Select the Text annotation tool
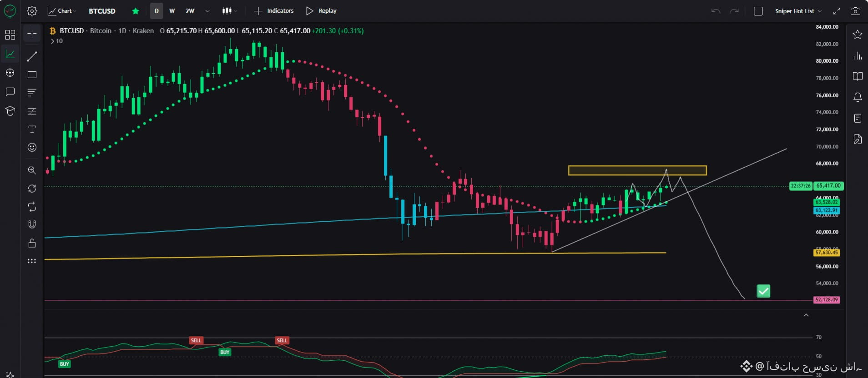Image resolution: width=868 pixels, height=378 pixels. (32, 129)
